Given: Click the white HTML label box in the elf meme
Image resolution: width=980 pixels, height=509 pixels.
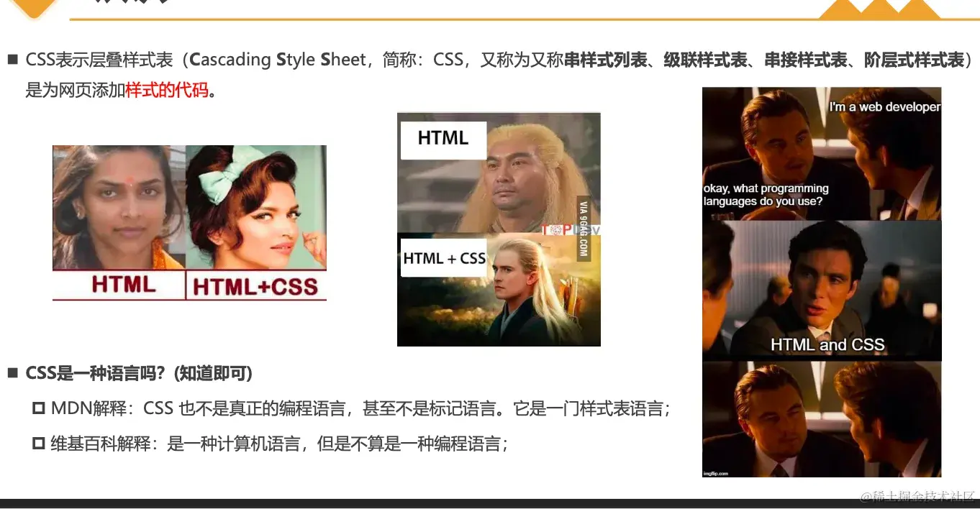Looking at the screenshot, I should point(443,139).
